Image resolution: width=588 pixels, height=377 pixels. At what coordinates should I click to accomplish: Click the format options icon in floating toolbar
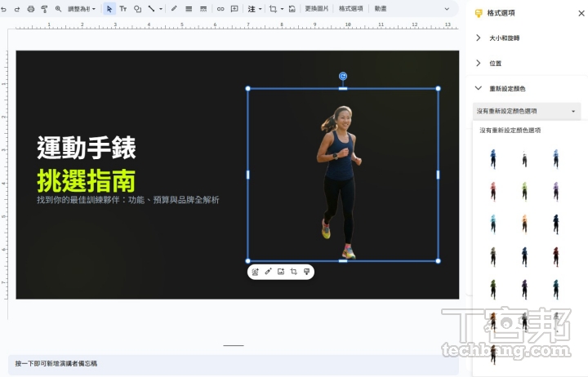pyautogui.click(x=307, y=272)
